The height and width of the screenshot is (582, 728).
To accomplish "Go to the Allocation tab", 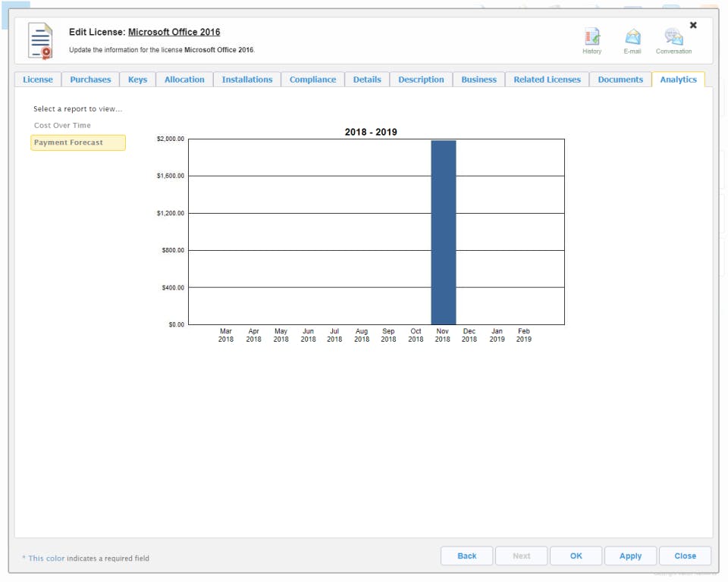I will click(184, 80).
